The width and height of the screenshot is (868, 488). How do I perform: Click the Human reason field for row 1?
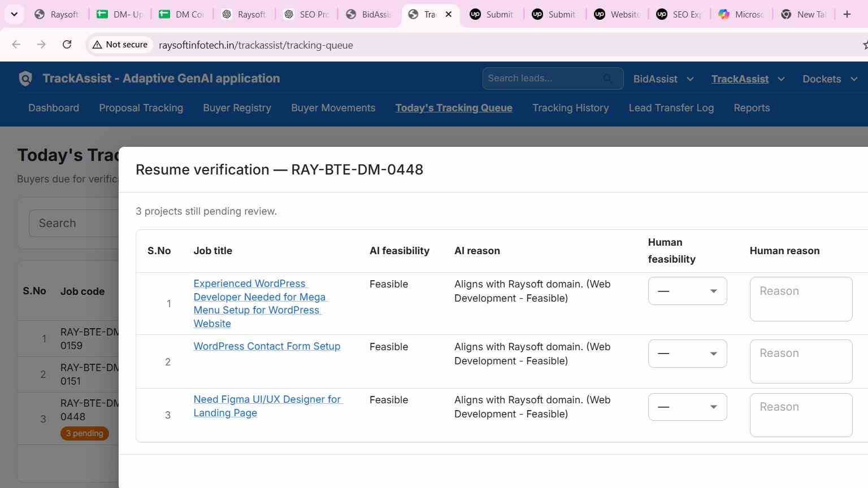pos(801,299)
